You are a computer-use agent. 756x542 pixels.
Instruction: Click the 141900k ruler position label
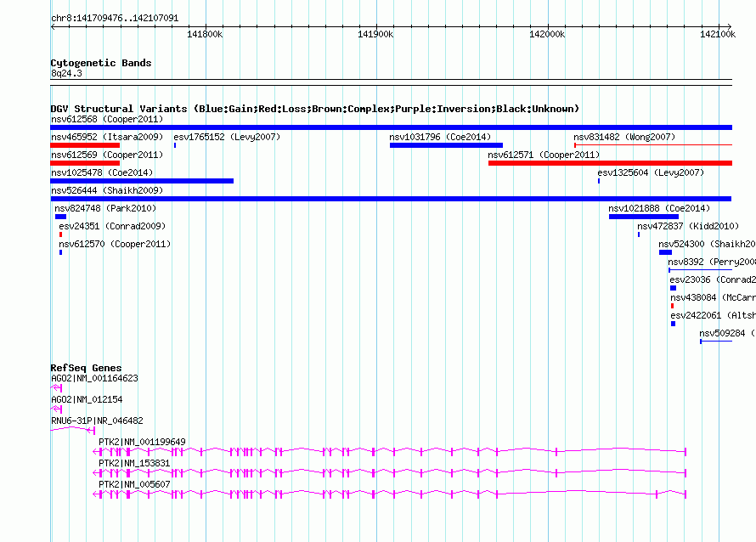(375, 34)
